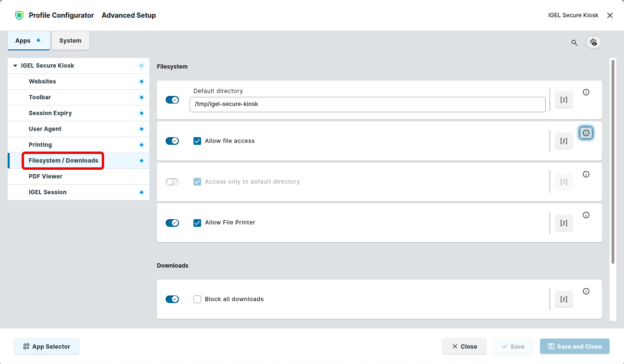This screenshot has height=364, width=624.
Task: Open the PDF Viewer settings page
Action: tap(46, 176)
